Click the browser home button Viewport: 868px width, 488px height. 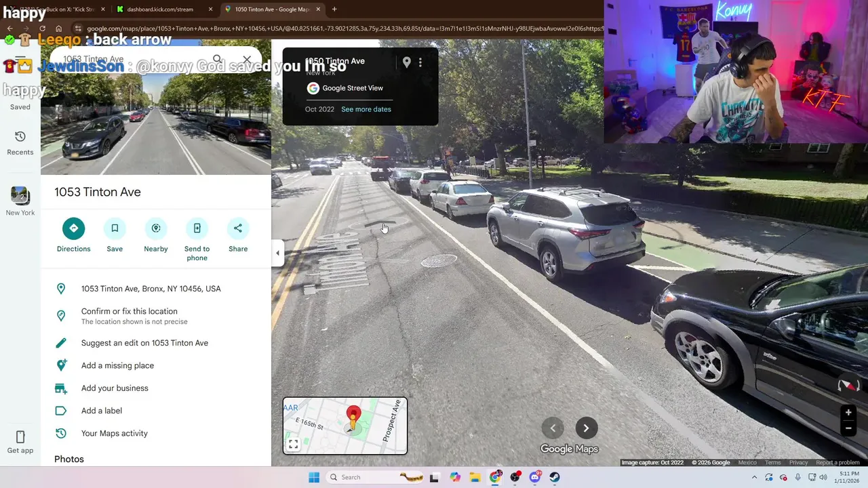[x=59, y=28]
